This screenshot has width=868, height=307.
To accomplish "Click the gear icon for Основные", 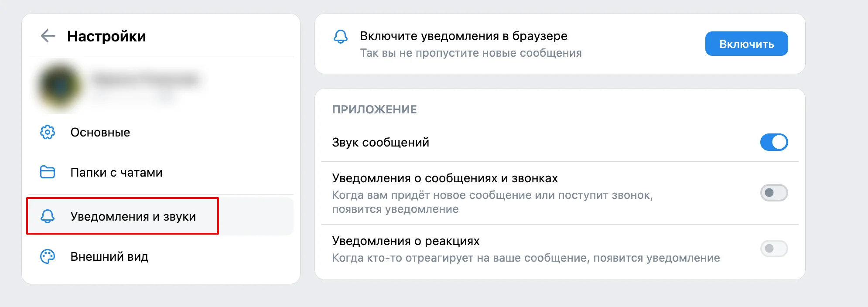I will (48, 132).
